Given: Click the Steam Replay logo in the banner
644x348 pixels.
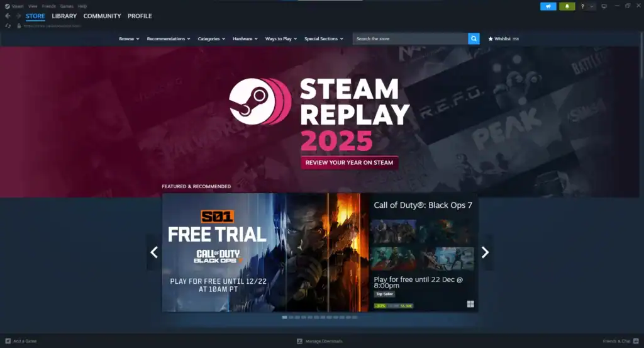Looking at the screenshot, I should pos(260,101).
